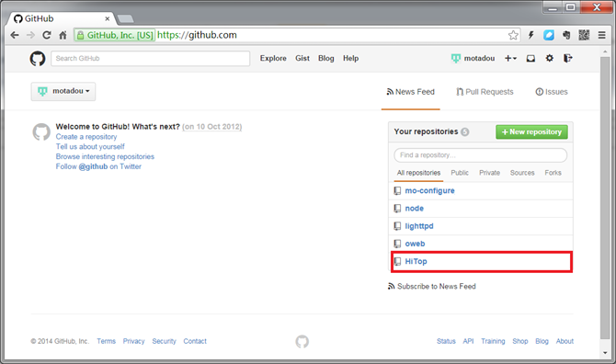This screenshot has height=364, width=616.
Task: Select the Public repositories filter
Action: click(460, 173)
